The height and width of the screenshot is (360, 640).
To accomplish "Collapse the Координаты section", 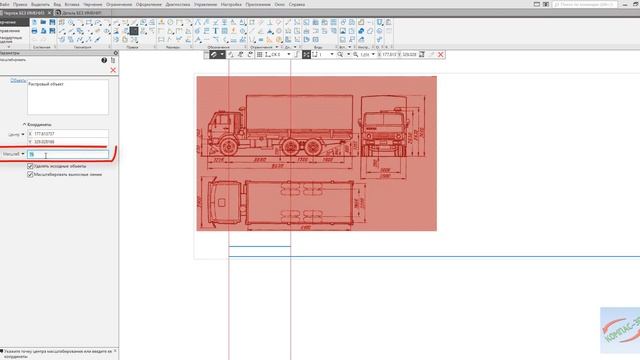I will 24,124.
